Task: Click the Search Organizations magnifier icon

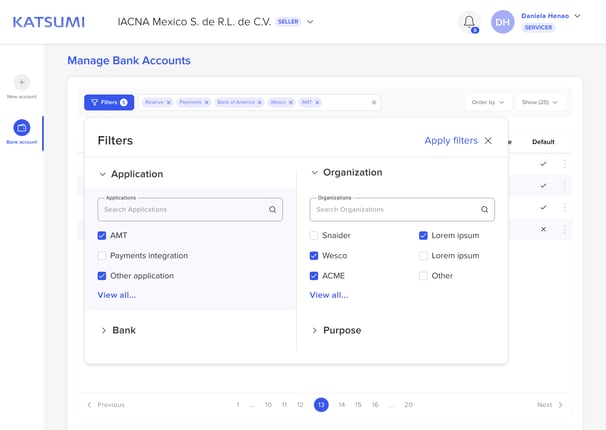Action: click(484, 209)
